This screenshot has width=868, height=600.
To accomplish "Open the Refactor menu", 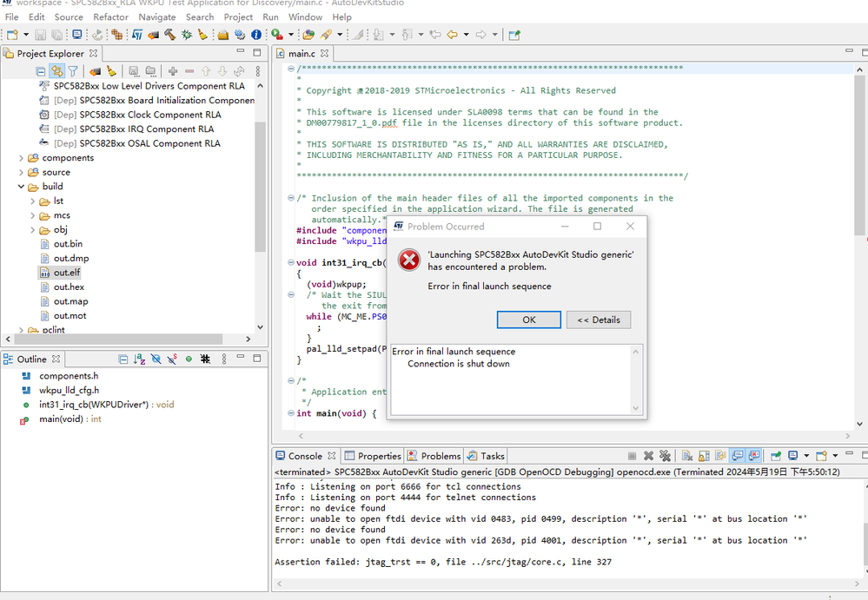I will (x=110, y=17).
